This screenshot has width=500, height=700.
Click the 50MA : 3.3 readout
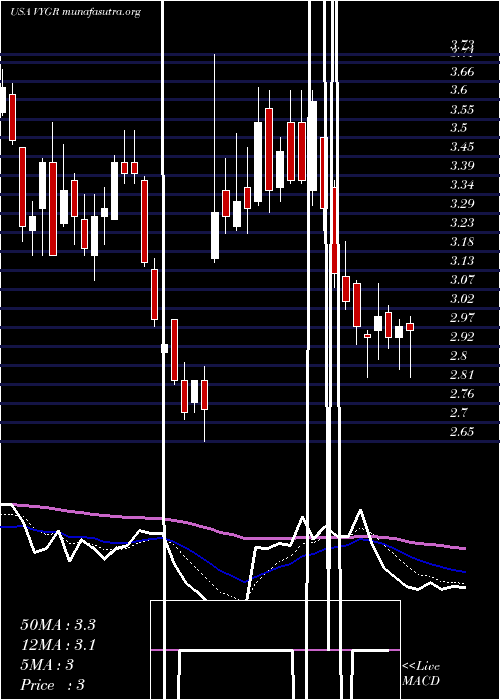coord(58,625)
